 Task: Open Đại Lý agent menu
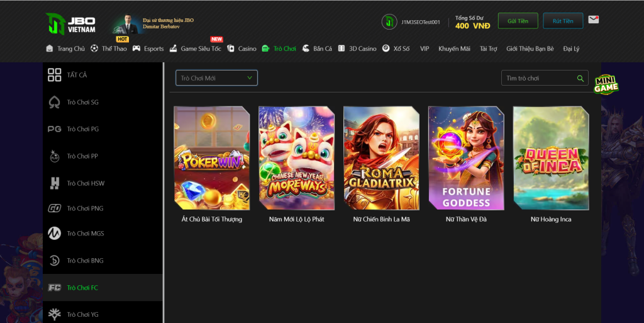point(571,48)
